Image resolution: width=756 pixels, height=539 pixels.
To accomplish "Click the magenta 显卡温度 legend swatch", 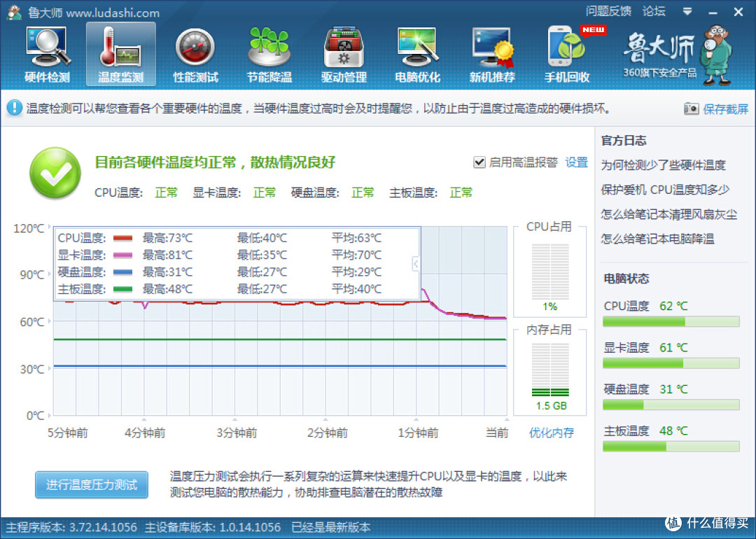I will click(122, 255).
